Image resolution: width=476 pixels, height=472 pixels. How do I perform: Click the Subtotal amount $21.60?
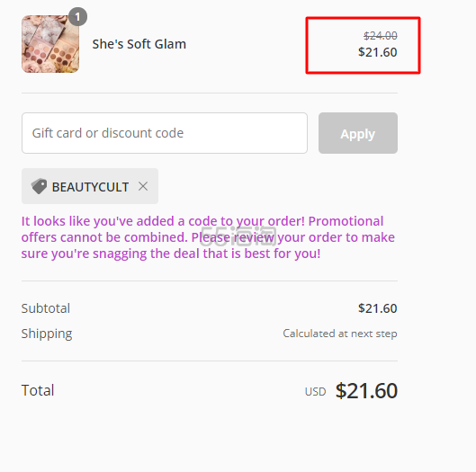(378, 308)
